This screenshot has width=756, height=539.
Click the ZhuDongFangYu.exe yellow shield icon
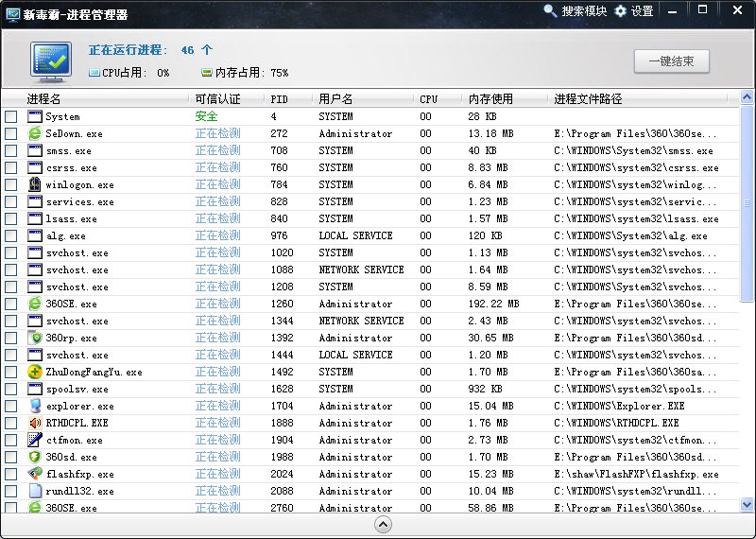35,372
